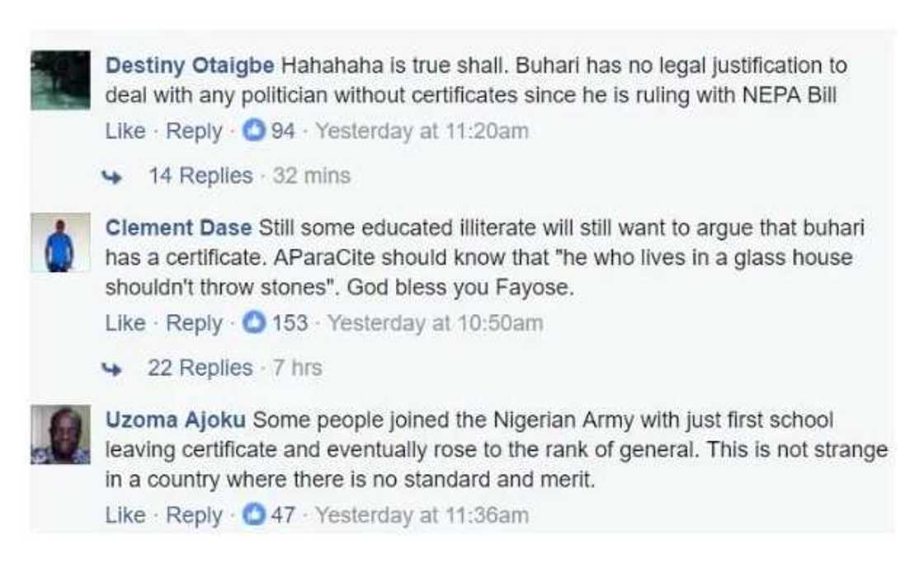Expand the 22 Replies thread
The height and width of the screenshot is (563, 924).
pyautogui.click(x=200, y=368)
